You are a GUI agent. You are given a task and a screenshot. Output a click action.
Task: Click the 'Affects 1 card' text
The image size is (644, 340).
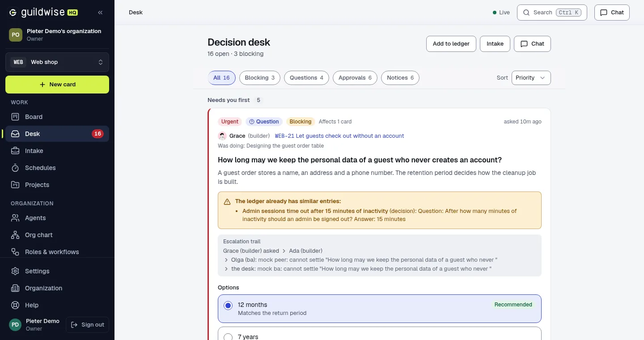tap(335, 122)
